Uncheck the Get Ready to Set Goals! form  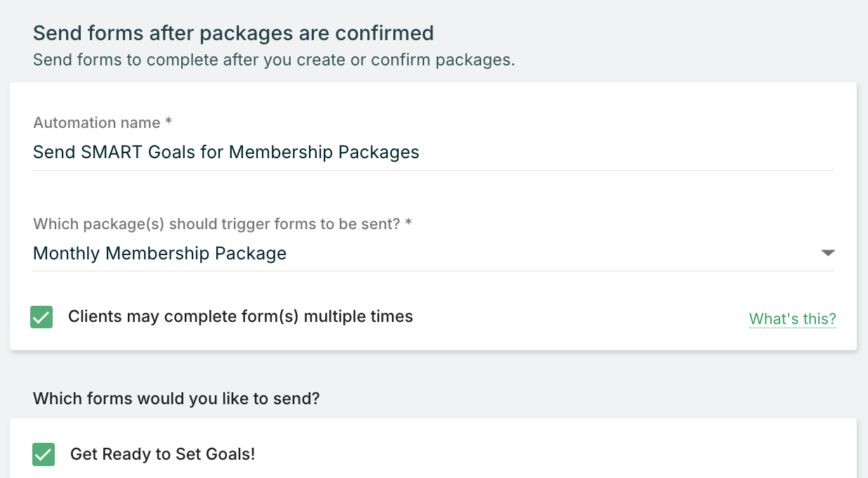click(x=44, y=455)
